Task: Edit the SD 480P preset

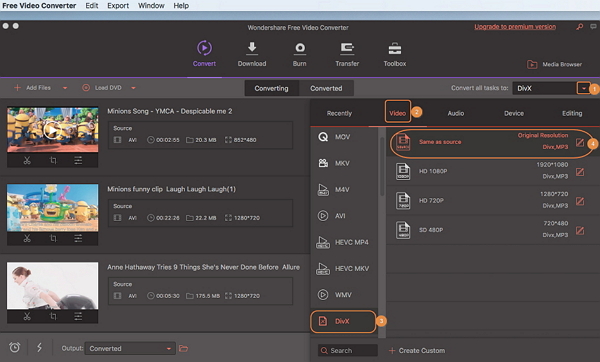Action: point(580,231)
